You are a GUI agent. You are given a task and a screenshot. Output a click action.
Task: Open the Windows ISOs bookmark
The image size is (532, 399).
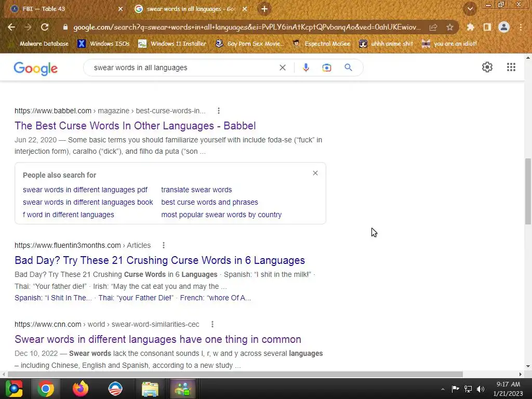click(103, 44)
